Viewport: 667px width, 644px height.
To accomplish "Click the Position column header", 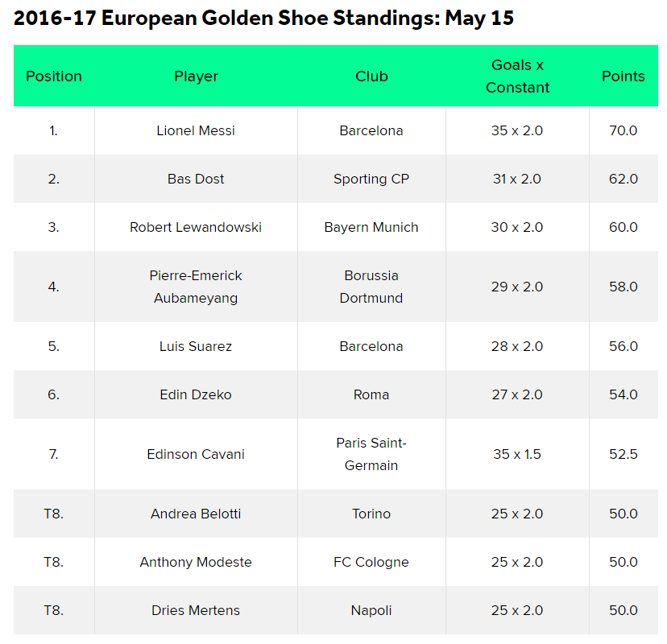I will pos(54,76).
